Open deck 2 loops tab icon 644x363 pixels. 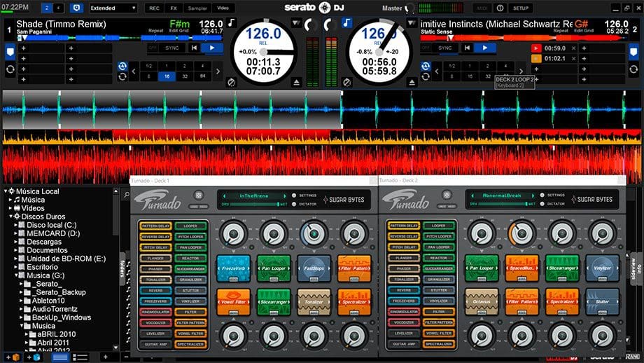(x=633, y=69)
